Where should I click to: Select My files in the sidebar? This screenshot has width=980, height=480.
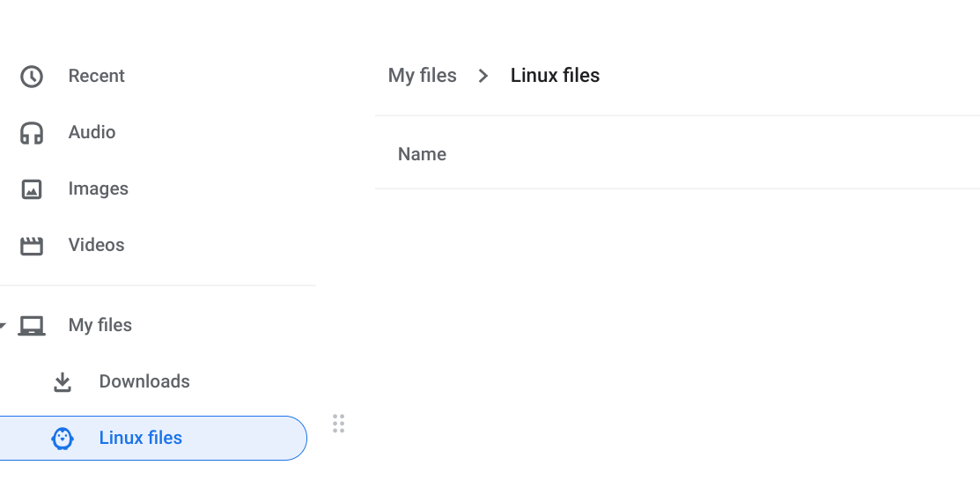coord(100,326)
